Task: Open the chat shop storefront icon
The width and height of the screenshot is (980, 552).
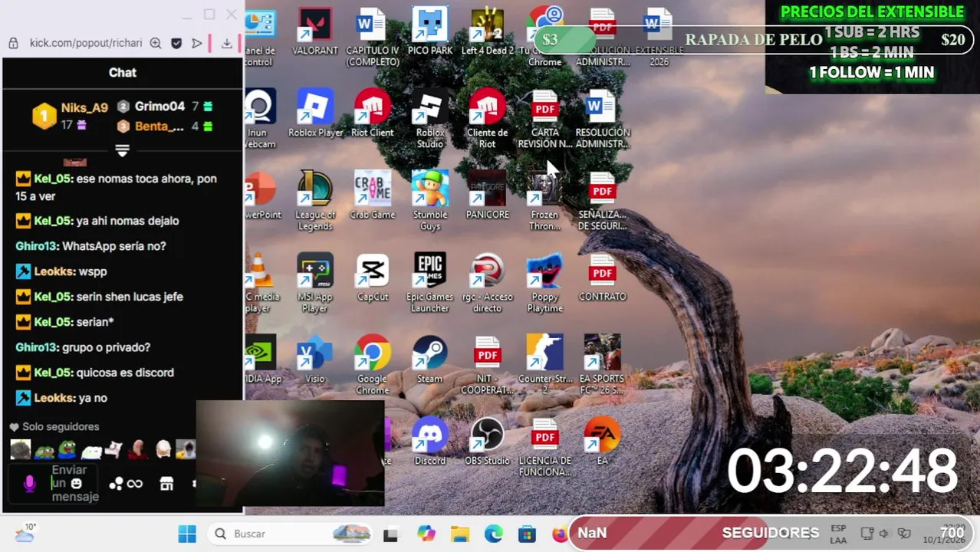Action: [x=166, y=484]
